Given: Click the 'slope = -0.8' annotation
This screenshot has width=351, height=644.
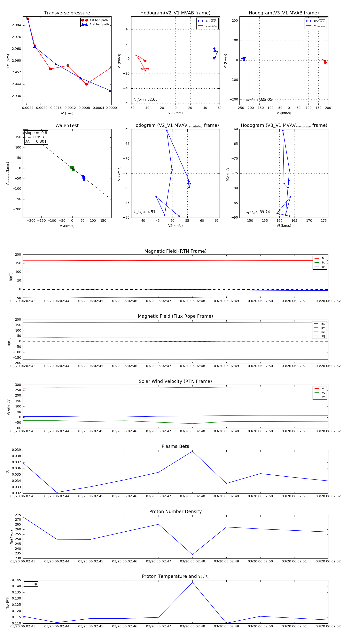Looking at the screenshot, I should pyautogui.click(x=36, y=133).
